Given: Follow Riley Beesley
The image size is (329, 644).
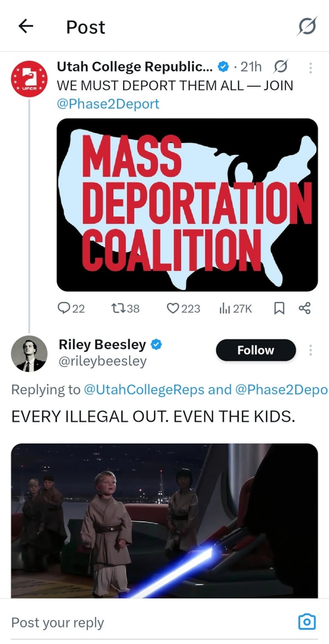Looking at the screenshot, I should point(255,350).
